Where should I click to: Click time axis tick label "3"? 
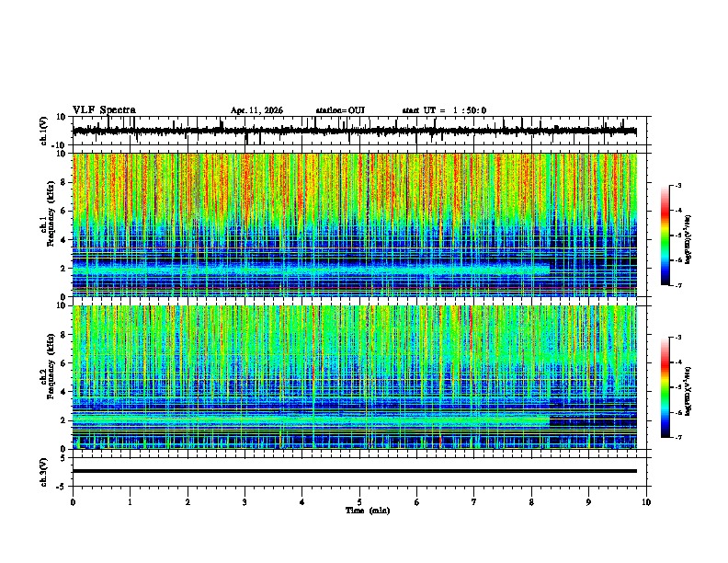pyautogui.click(x=245, y=502)
